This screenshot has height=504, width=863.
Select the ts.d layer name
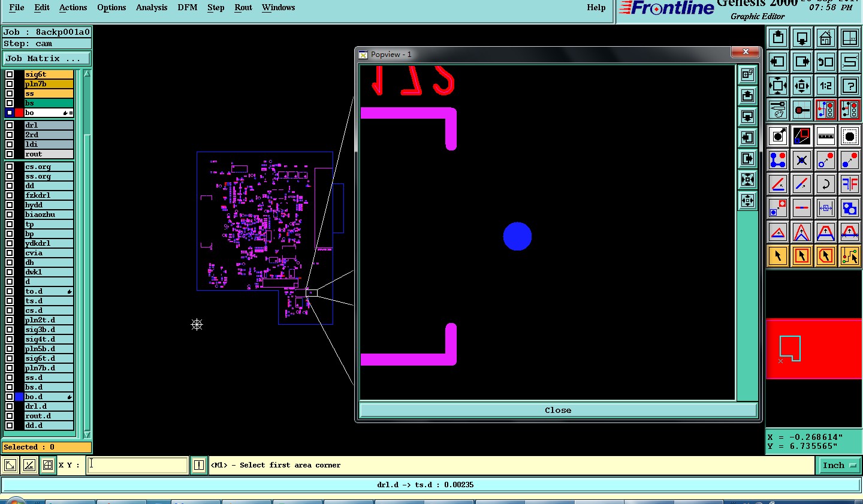(x=49, y=301)
